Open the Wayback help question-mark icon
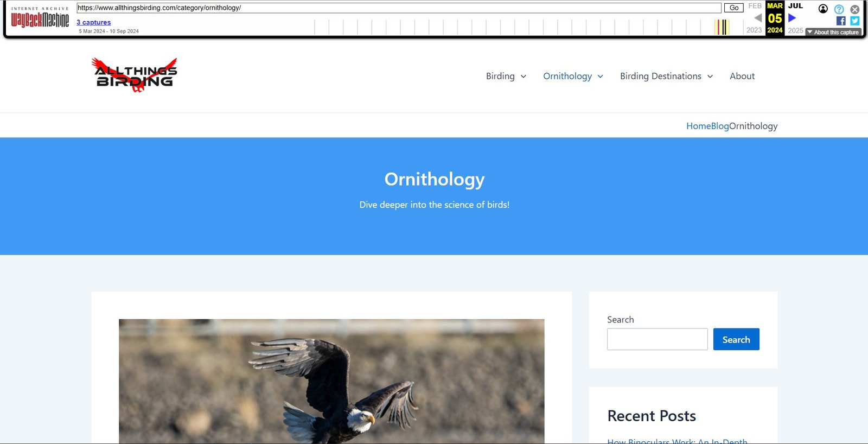868x444 pixels. [x=839, y=9]
